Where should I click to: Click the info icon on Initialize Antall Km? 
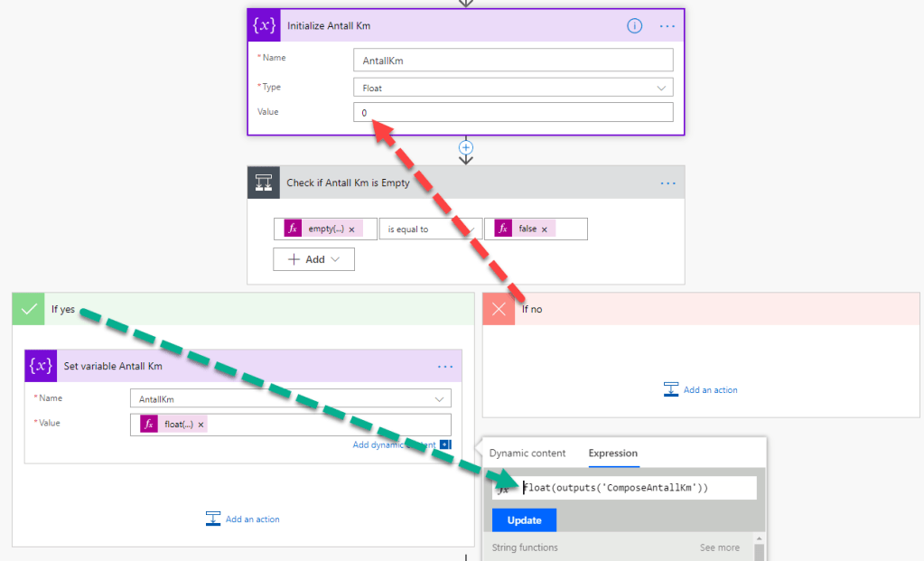click(634, 26)
